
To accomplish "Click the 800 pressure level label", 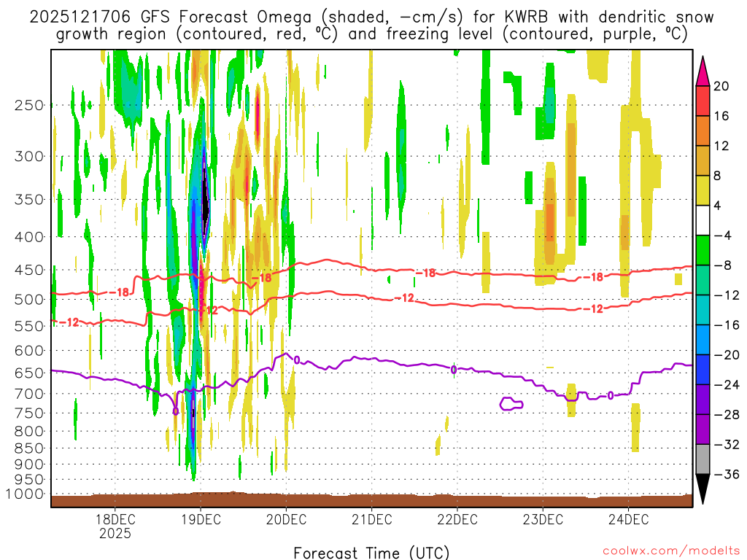I will point(29,432).
